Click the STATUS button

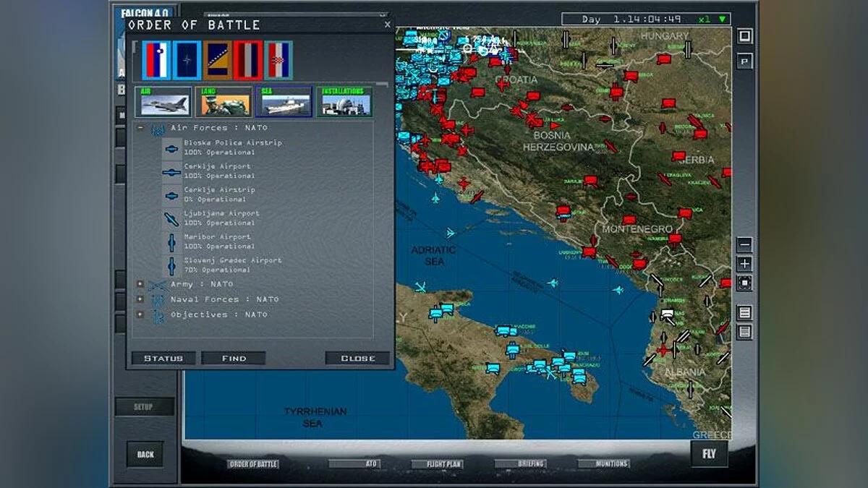(163, 358)
